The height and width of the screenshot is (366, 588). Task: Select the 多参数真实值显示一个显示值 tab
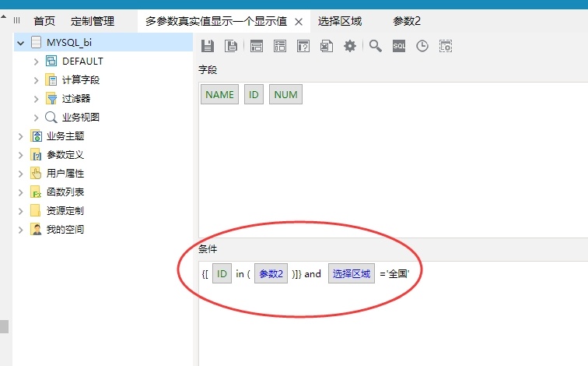[216, 21]
